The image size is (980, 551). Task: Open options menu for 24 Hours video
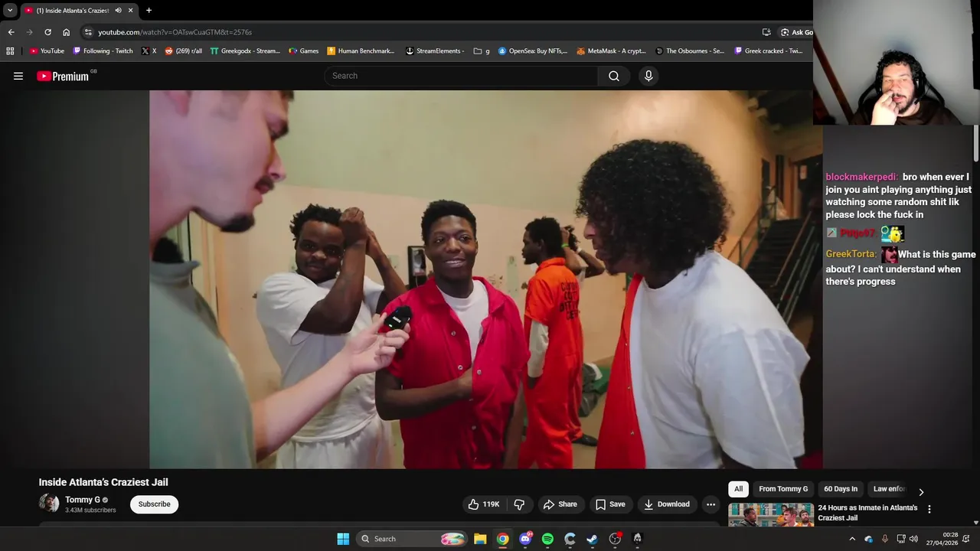929,509
